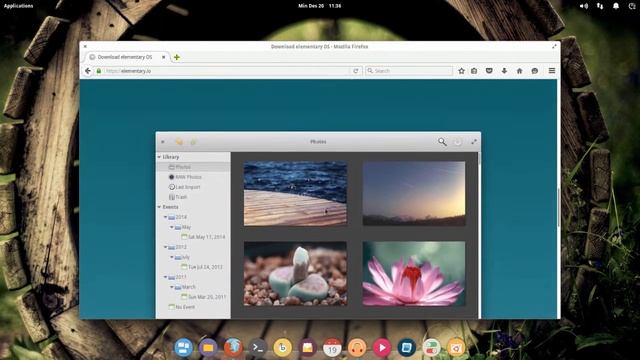Click the fullscreen arrows icon in Photos header

474,142
